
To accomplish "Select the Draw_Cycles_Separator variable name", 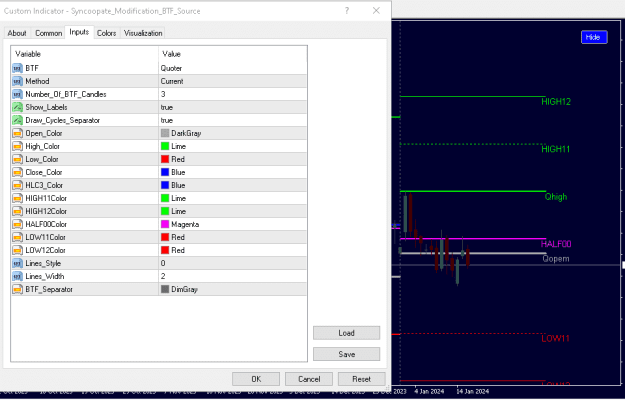I will 63,120.
